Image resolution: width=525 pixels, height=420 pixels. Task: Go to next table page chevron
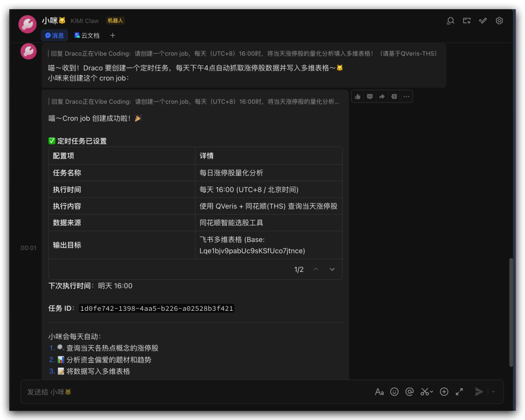tap(332, 269)
